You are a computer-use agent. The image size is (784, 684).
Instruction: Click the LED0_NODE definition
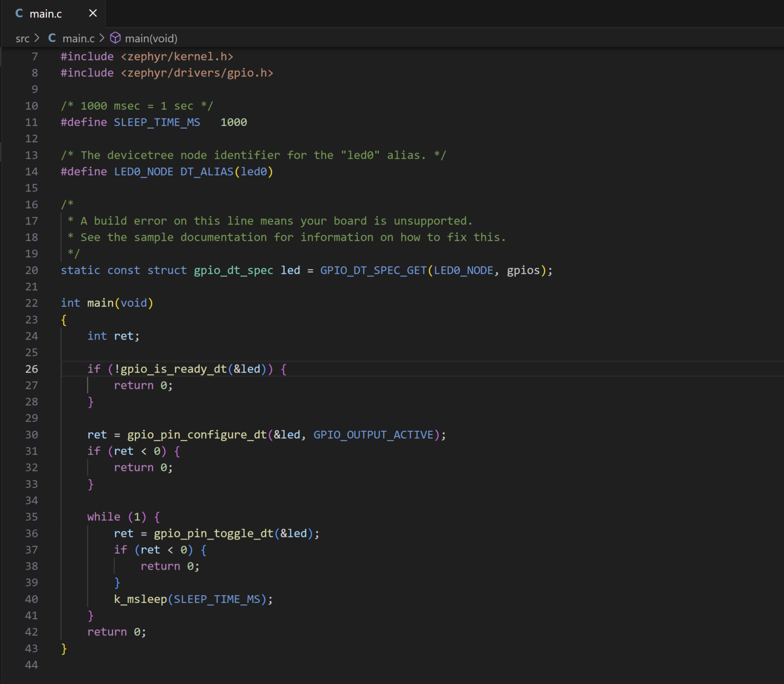(143, 172)
